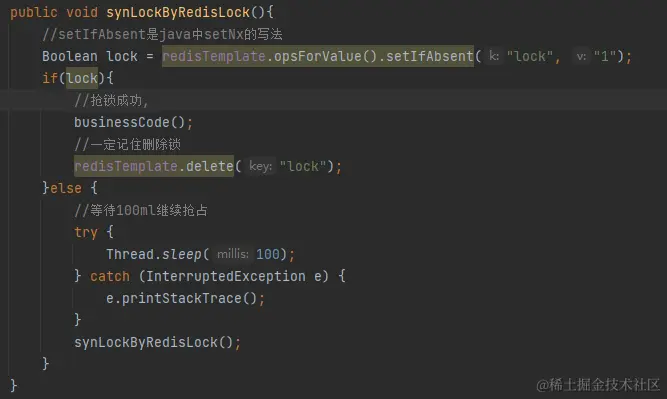Screen dimensions: 667x399
Task: Click the 100 numeric value
Action: tap(268, 254)
